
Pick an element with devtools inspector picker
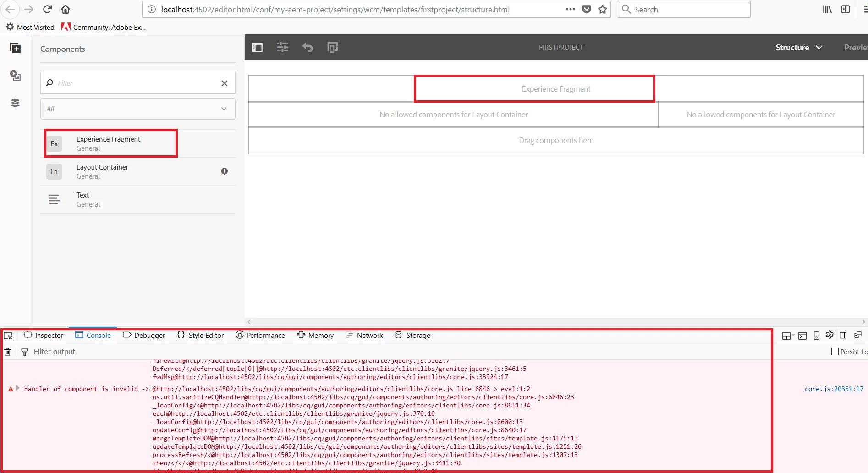8,335
